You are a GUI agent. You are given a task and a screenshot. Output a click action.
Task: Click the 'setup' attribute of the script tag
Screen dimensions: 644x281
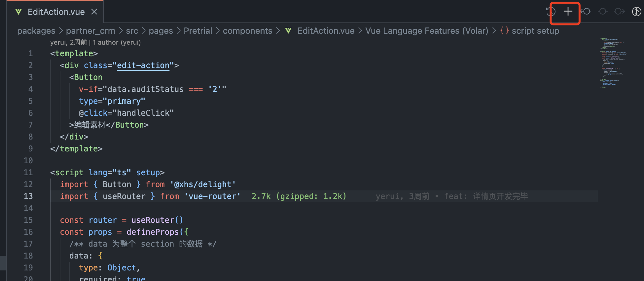tap(148, 173)
